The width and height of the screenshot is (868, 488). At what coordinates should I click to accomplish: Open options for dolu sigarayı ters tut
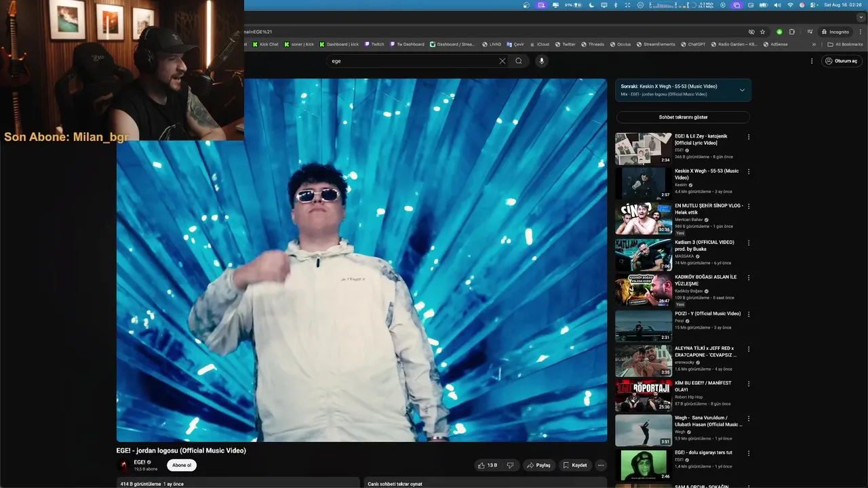(x=749, y=452)
